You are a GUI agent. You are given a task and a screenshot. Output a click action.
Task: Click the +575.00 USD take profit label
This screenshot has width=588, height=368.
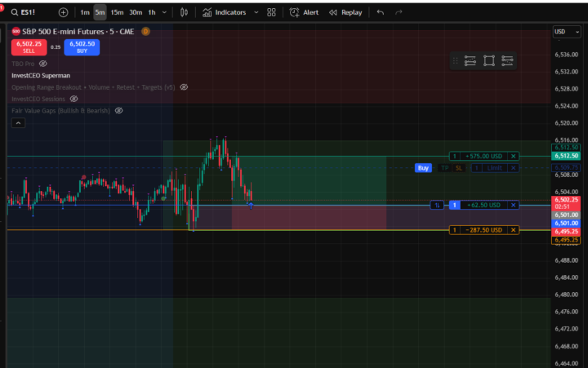click(x=483, y=157)
